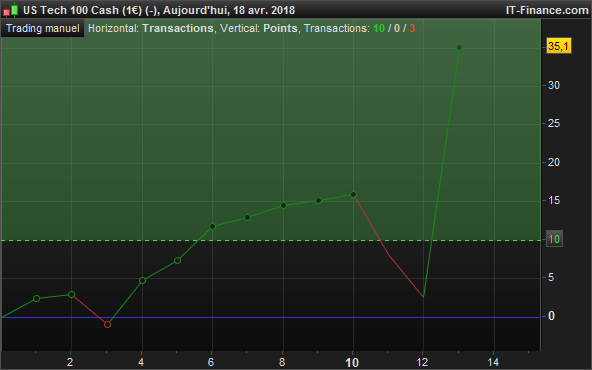Click the 2 label on horizontal axis

click(x=70, y=362)
